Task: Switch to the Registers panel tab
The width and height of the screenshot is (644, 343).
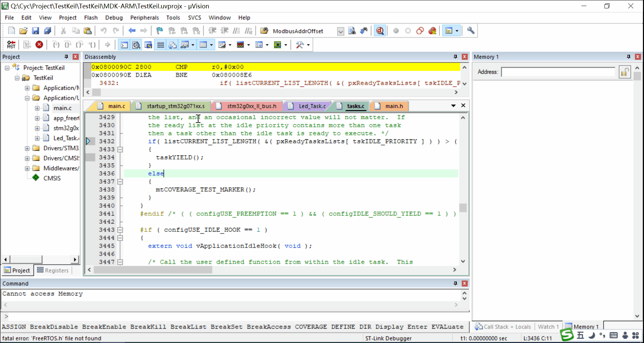Action: 53,270
